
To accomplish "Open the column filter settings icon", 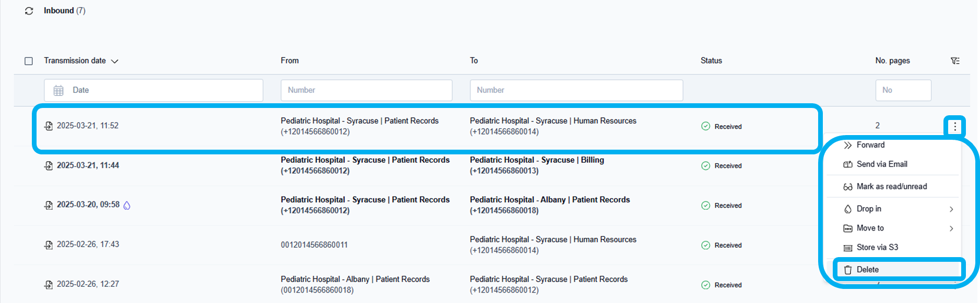I will pos(955,61).
